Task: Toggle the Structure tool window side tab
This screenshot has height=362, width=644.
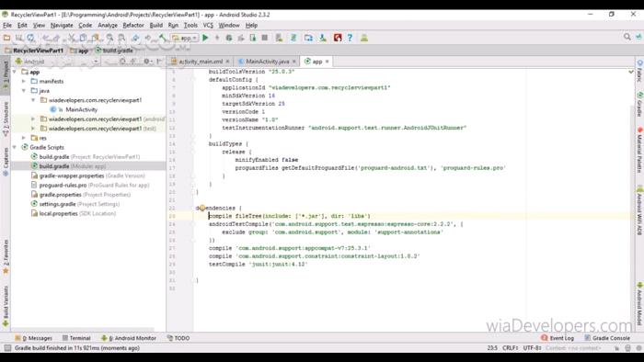Action: [6, 119]
